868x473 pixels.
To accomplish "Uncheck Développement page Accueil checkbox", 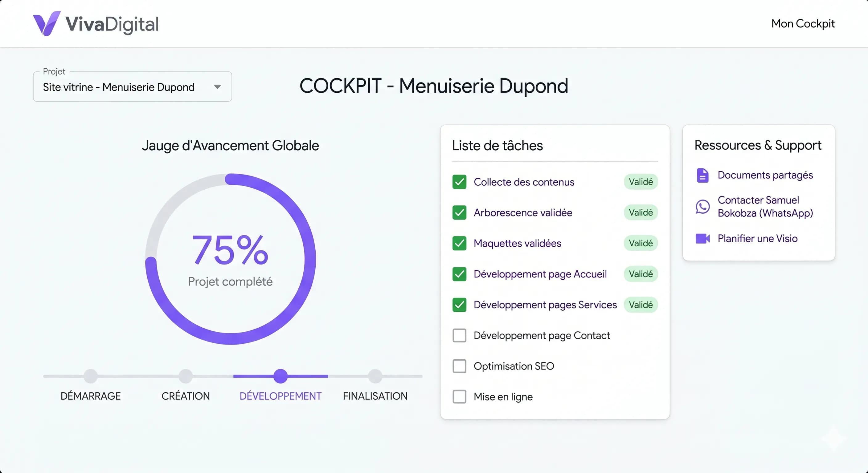I will pyautogui.click(x=459, y=274).
